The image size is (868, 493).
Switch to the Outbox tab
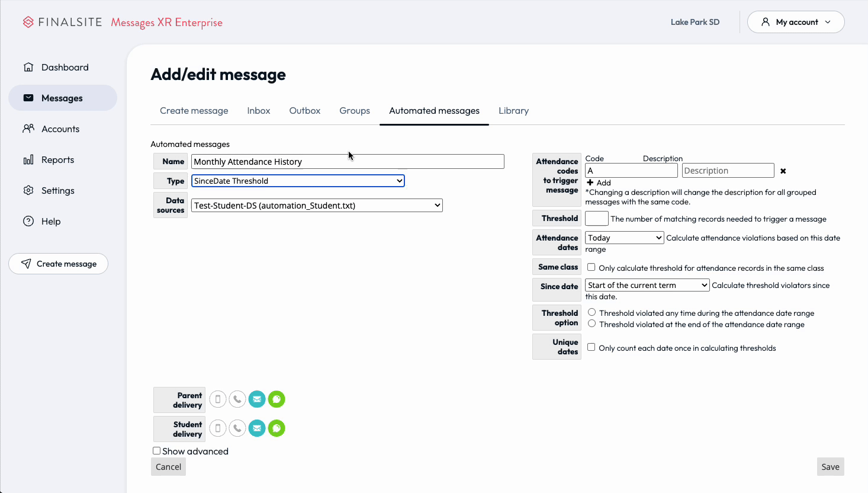[x=304, y=110]
